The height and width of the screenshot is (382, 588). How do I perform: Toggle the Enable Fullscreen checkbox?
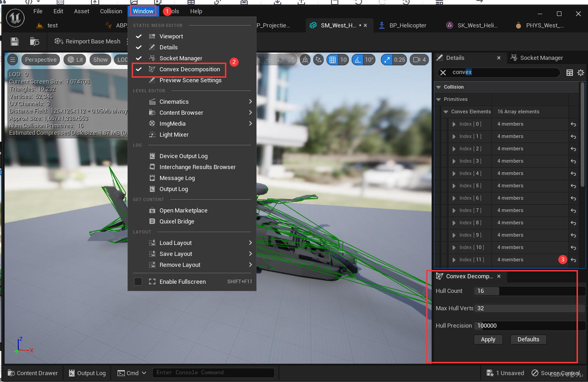click(x=138, y=281)
